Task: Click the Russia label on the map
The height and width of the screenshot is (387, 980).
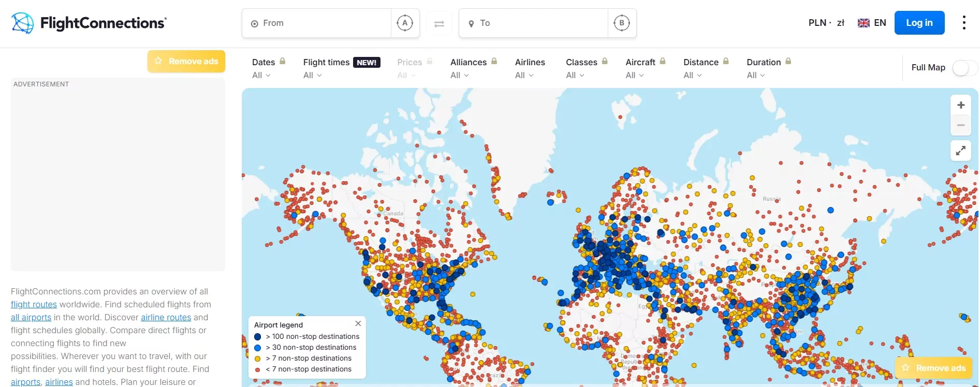Action: [x=771, y=199]
